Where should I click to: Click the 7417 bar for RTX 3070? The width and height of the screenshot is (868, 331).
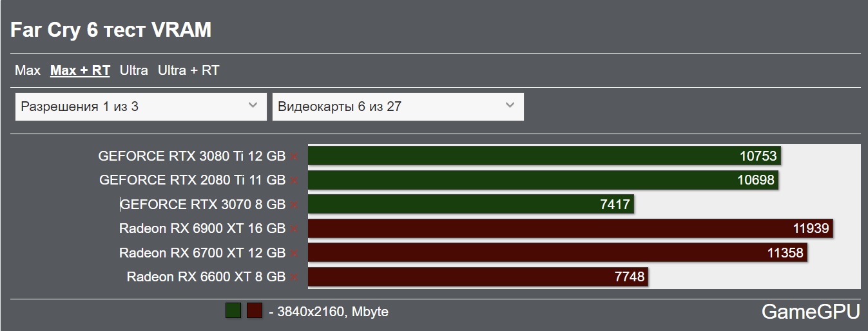470,205
